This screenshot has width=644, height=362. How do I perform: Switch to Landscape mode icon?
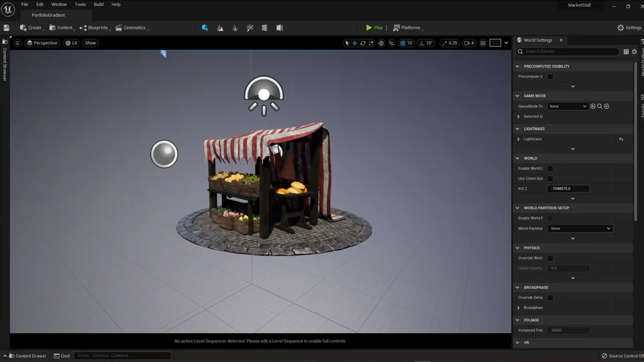tap(220, 28)
